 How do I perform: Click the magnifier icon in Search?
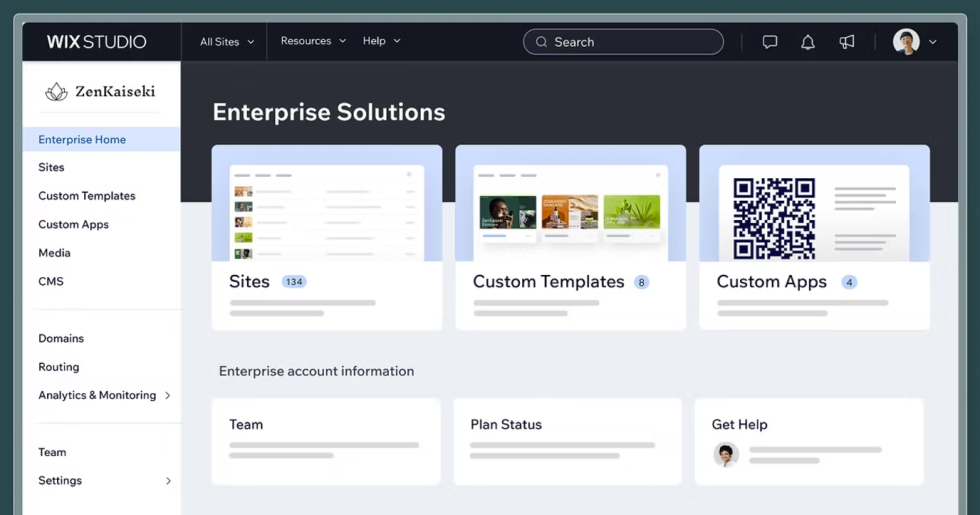541,42
